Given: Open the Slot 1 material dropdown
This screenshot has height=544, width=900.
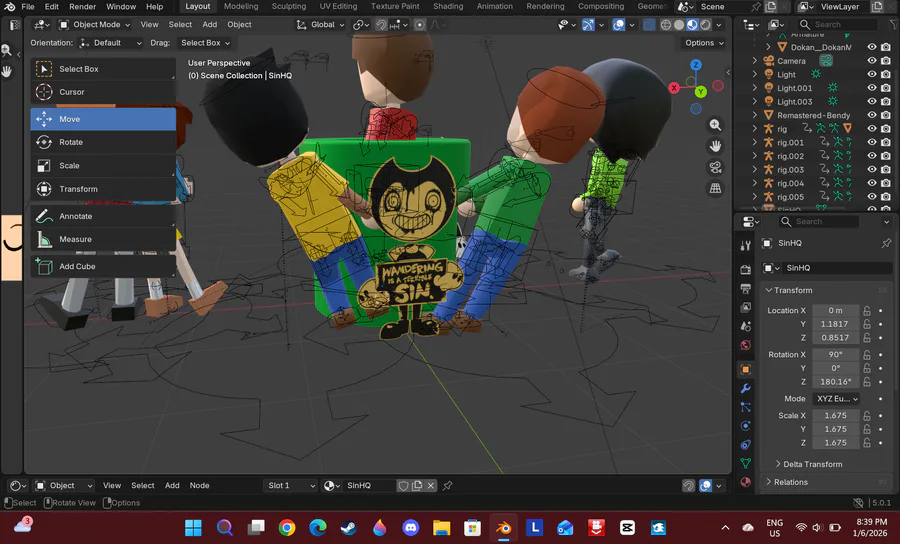Looking at the screenshot, I should [290, 485].
